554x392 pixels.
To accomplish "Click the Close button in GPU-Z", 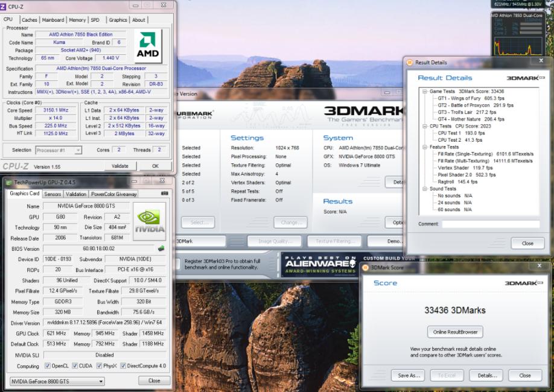I will pos(154,381).
